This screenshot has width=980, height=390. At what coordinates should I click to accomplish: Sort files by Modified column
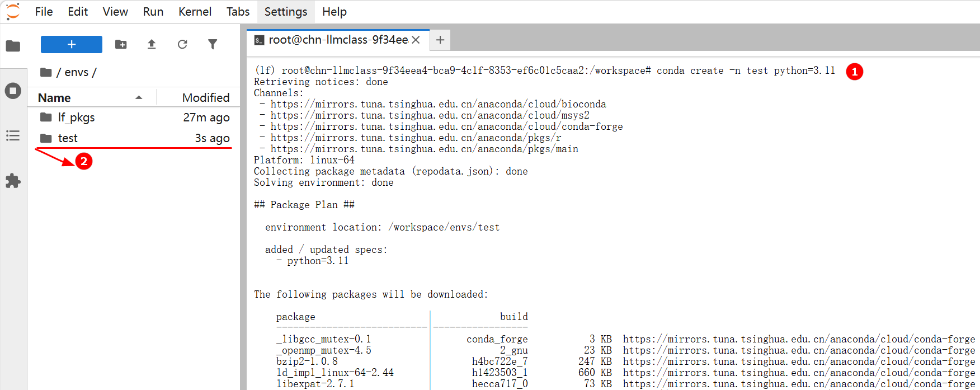pyautogui.click(x=205, y=97)
